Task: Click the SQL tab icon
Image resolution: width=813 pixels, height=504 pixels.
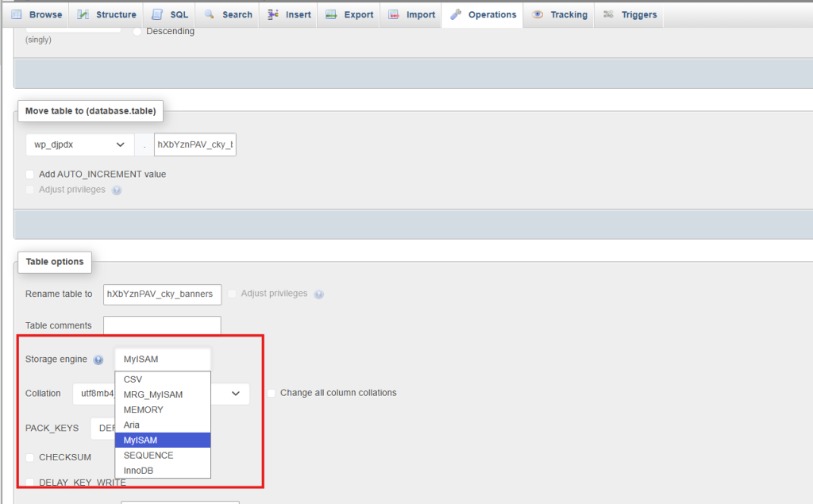Action: tap(157, 14)
